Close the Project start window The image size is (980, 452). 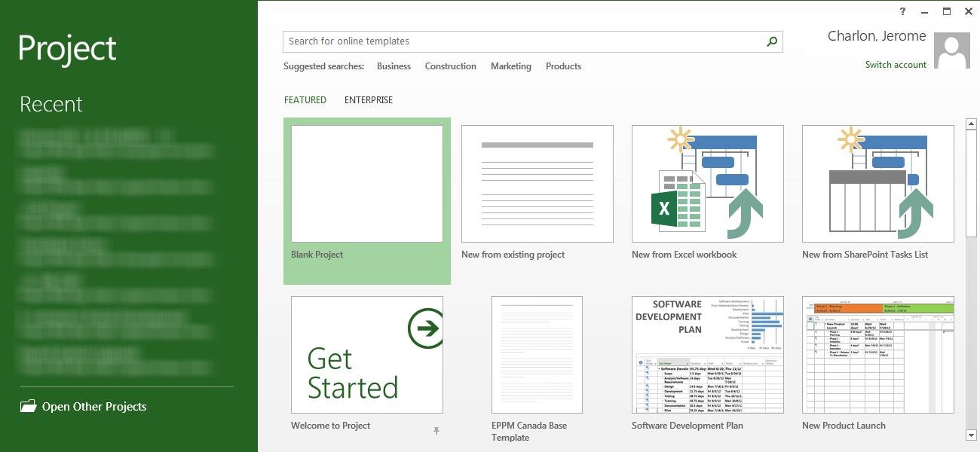[968, 11]
